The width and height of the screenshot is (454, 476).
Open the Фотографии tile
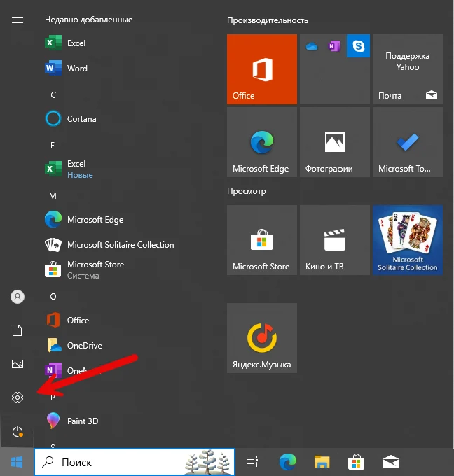click(x=334, y=142)
